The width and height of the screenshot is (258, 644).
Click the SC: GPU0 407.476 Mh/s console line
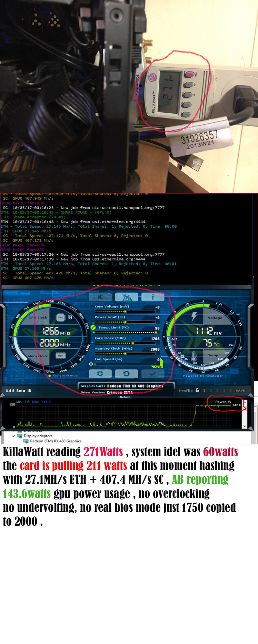pyautogui.click(x=28, y=278)
